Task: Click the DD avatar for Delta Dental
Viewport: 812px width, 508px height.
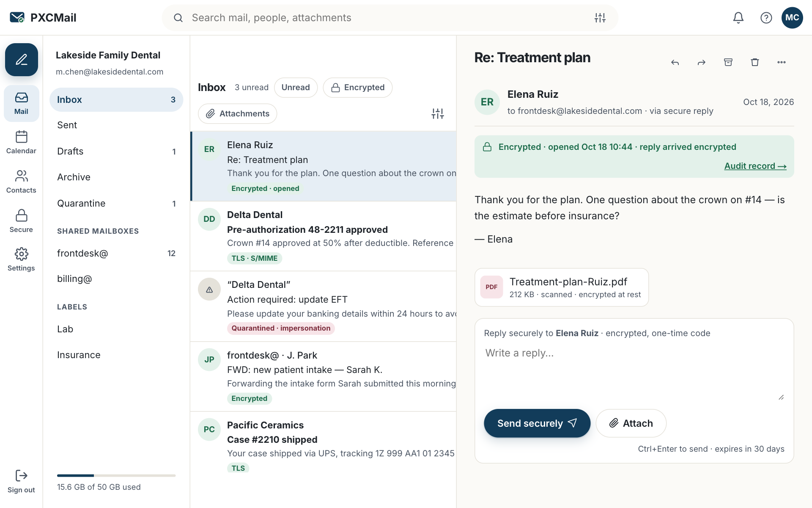Action: (x=209, y=219)
